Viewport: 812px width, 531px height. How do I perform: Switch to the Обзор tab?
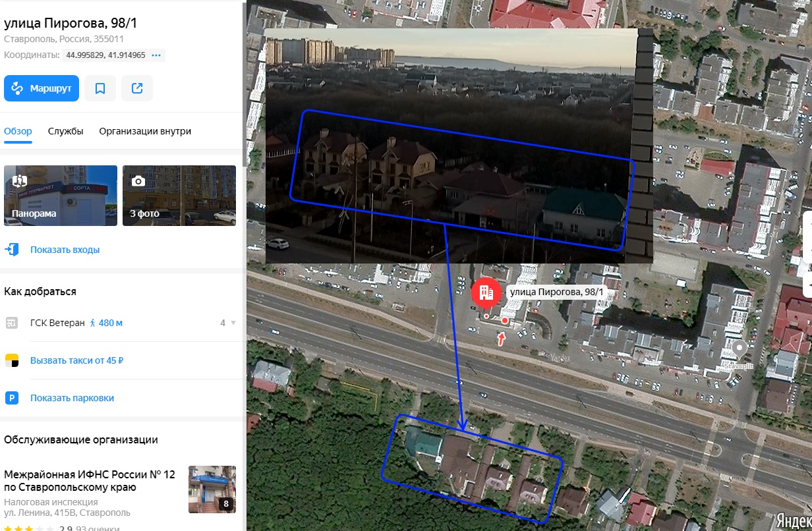pos(18,131)
